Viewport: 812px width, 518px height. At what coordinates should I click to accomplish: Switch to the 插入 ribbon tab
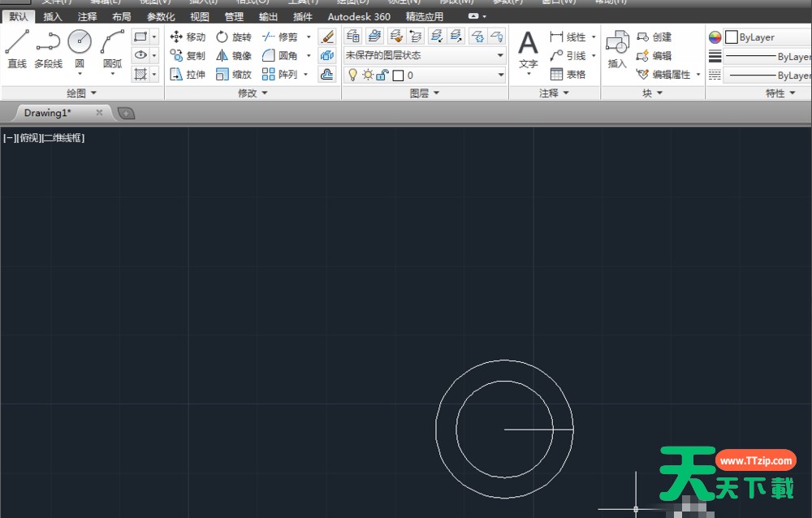(52, 16)
